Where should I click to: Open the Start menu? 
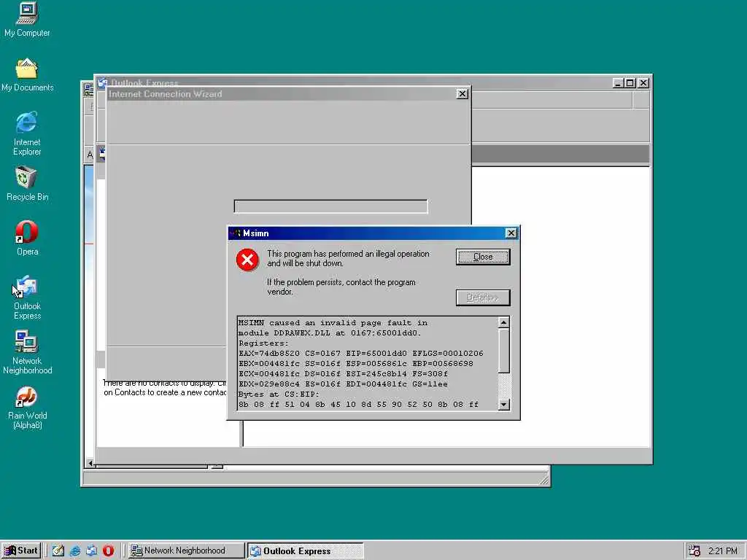coord(20,551)
